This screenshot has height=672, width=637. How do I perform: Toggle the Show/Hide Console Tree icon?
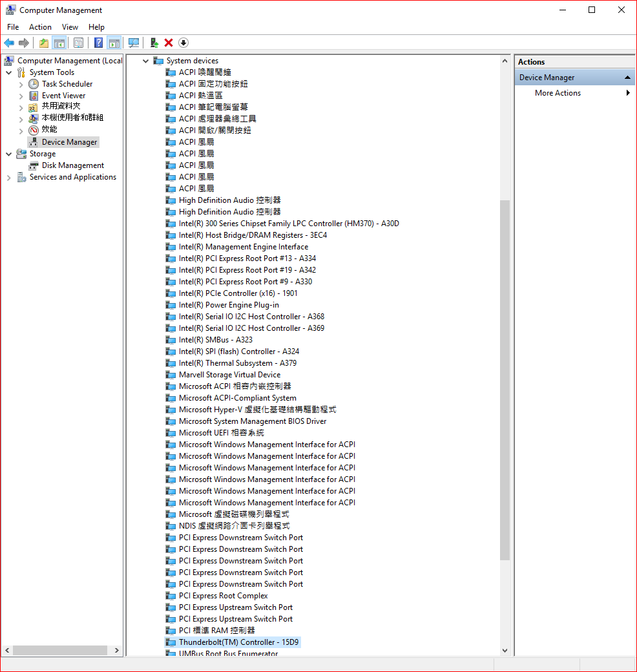pyautogui.click(x=59, y=43)
